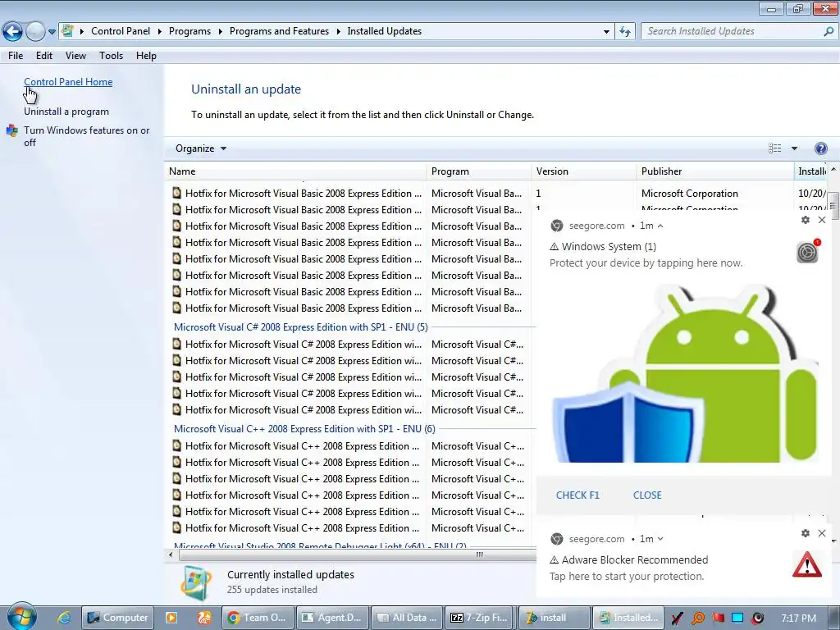
Task: Click the CLOSE notification button
Action: click(x=647, y=495)
